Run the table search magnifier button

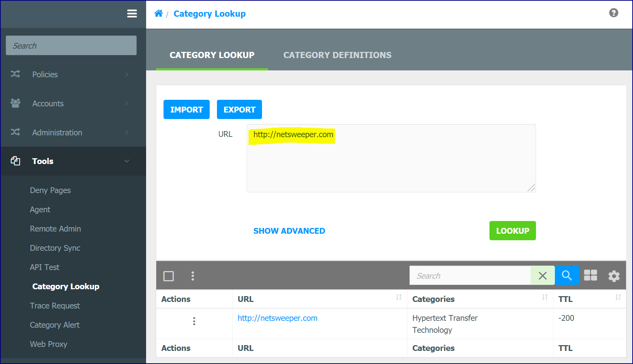click(x=567, y=275)
